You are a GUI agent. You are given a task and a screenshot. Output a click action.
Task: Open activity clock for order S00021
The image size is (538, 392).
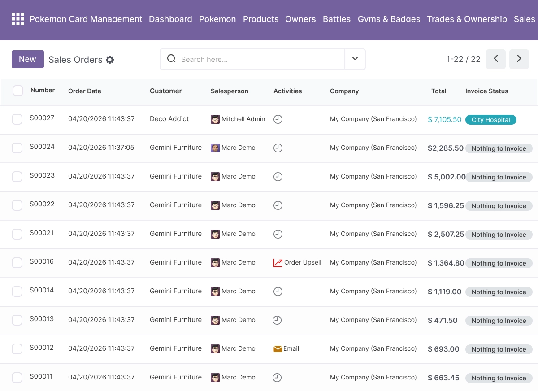click(278, 234)
